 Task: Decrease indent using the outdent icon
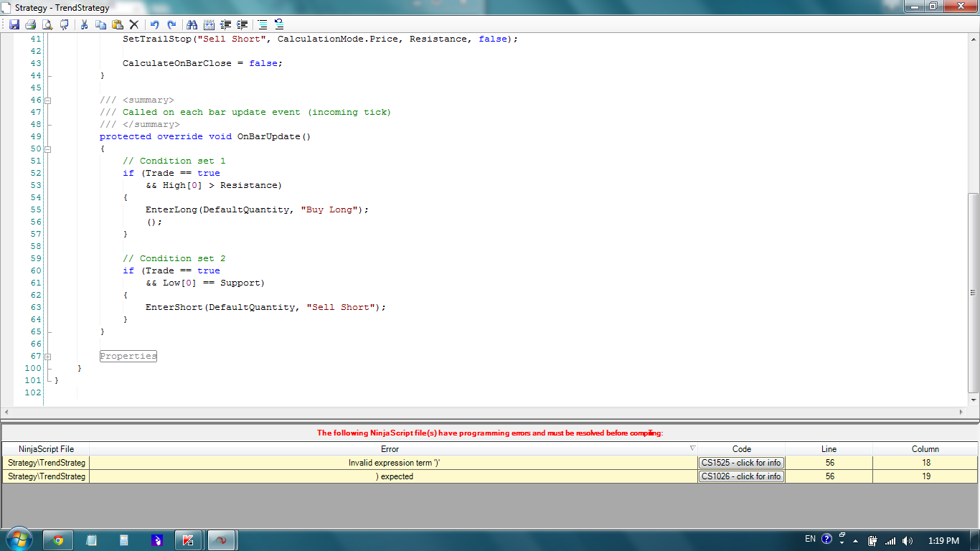[x=225, y=24]
